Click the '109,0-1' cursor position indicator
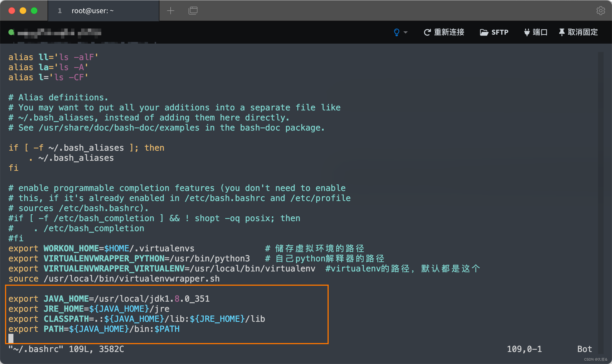Viewport: 612px width, 364px height. [524, 349]
